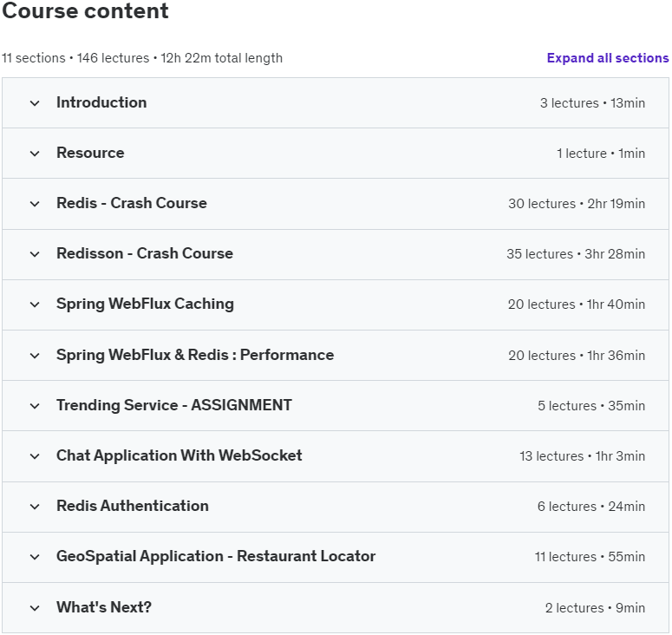Click the What's Next? title

[104, 607]
